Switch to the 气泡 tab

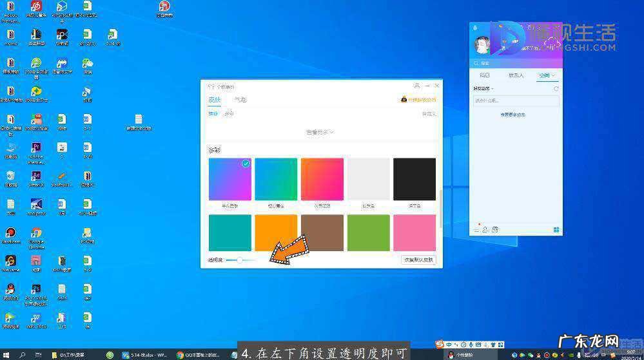pos(240,100)
